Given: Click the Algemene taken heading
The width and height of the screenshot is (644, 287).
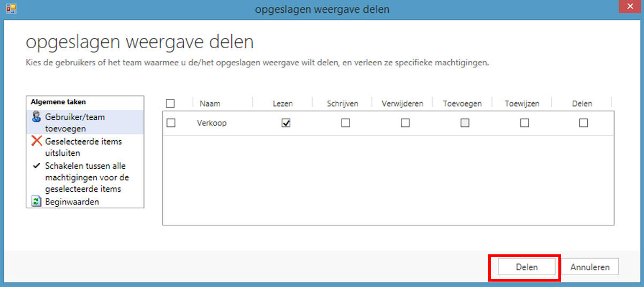Looking at the screenshot, I should tap(58, 102).
